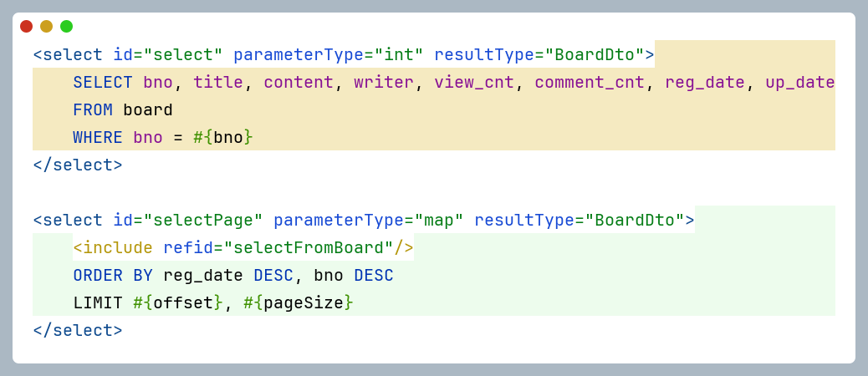Click the content column name

(299, 83)
